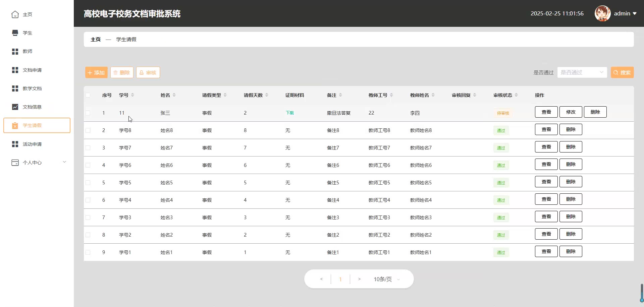Click the 审核 toolbar button
Image resolution: width=644 pixels, height=307 pixels.
148,72
